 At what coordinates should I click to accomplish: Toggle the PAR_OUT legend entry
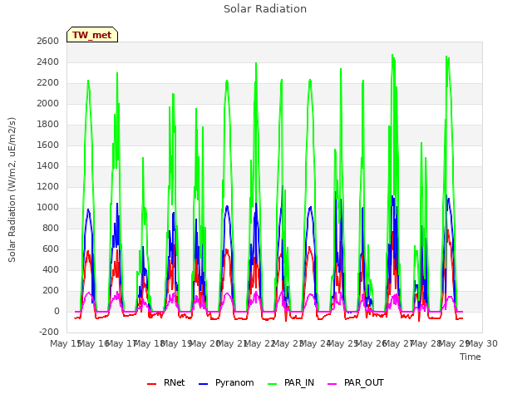point(356,382)
